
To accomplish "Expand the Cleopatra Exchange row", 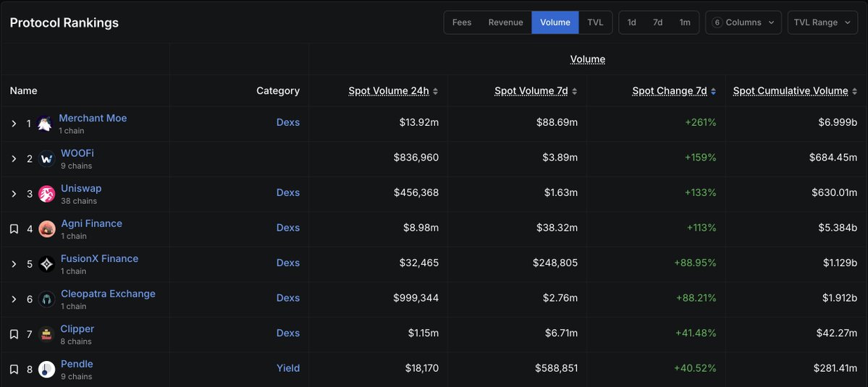I will 14,299.
